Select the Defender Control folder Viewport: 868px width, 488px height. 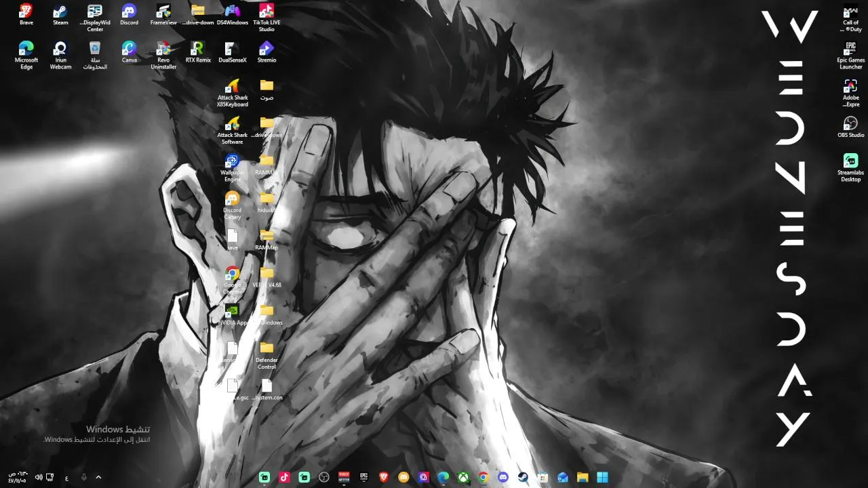click(x=267, y=355)
